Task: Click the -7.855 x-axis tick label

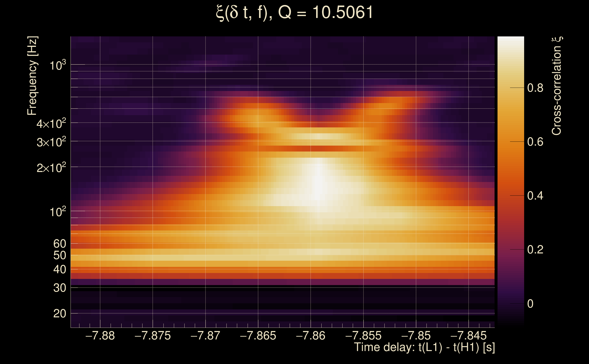Action: coord(363,336)
